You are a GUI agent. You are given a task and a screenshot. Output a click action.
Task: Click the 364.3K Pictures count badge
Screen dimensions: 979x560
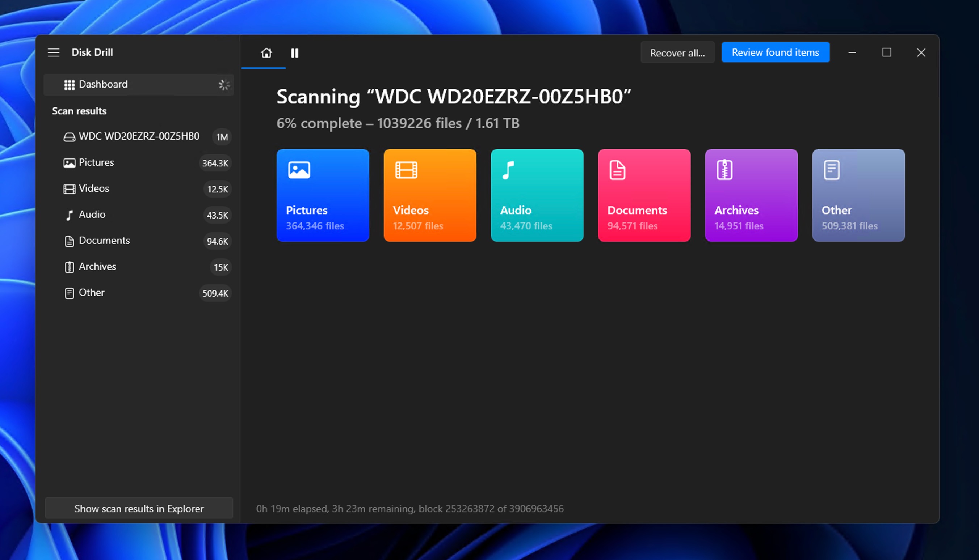click(215, 163)
